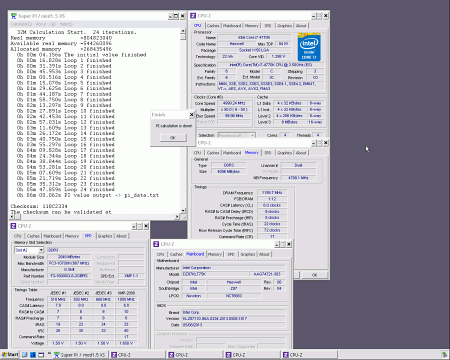
Task: Activate the second CPU-Z taskbar button
Action: 195,355
